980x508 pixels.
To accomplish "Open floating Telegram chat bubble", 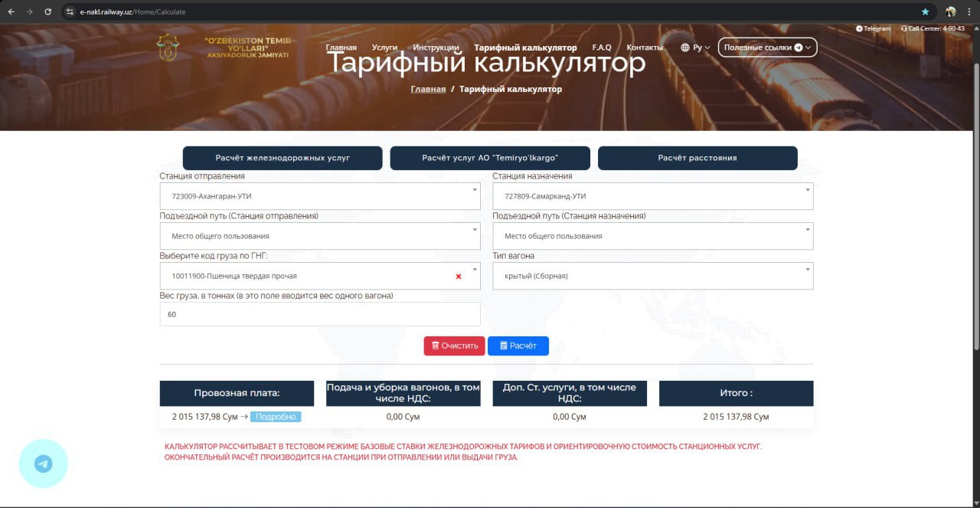I will 44,464.
